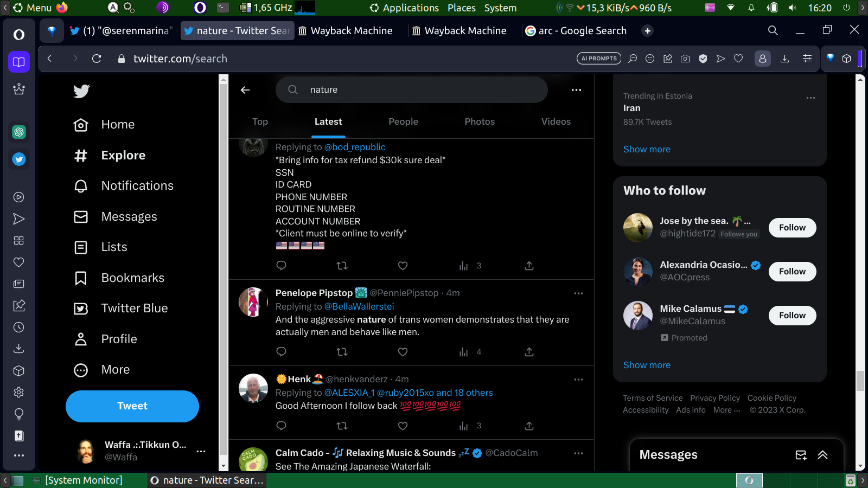
Task: Click the twitter.com/search address bar
Action: [181, 59]
